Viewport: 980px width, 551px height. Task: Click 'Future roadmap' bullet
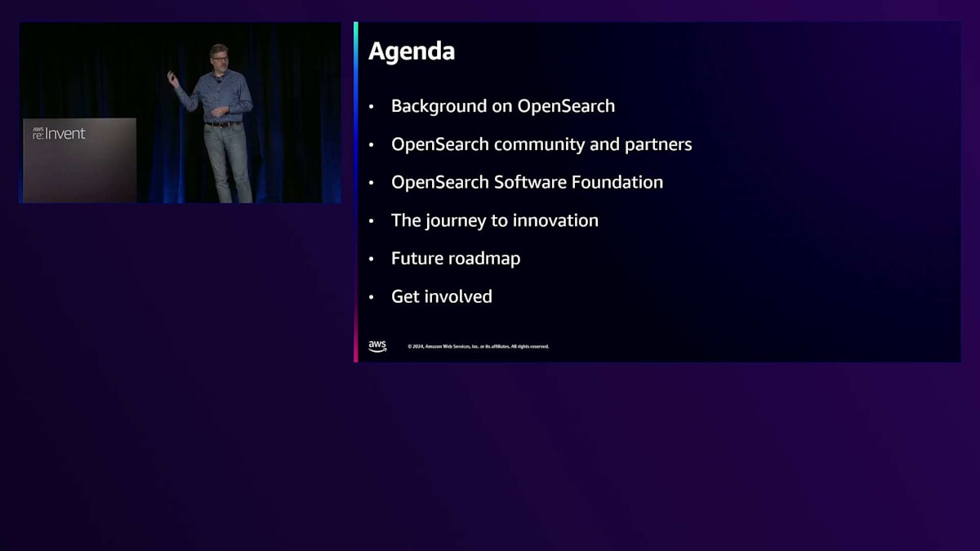[456, 258]
